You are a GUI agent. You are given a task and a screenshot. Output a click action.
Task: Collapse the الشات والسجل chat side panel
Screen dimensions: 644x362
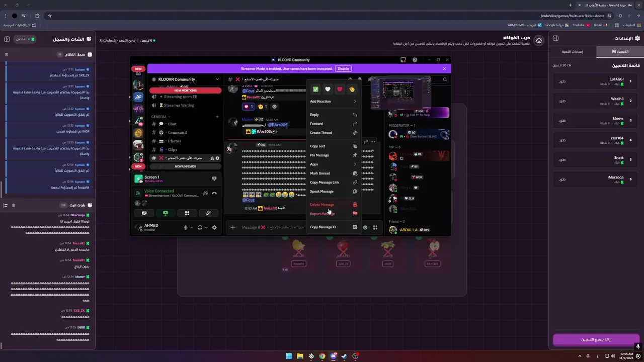7,39
